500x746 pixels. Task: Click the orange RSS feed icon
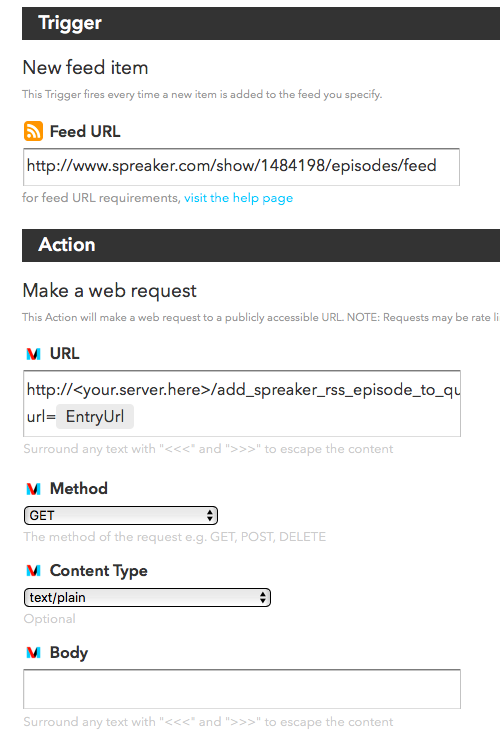click(33, 131)
